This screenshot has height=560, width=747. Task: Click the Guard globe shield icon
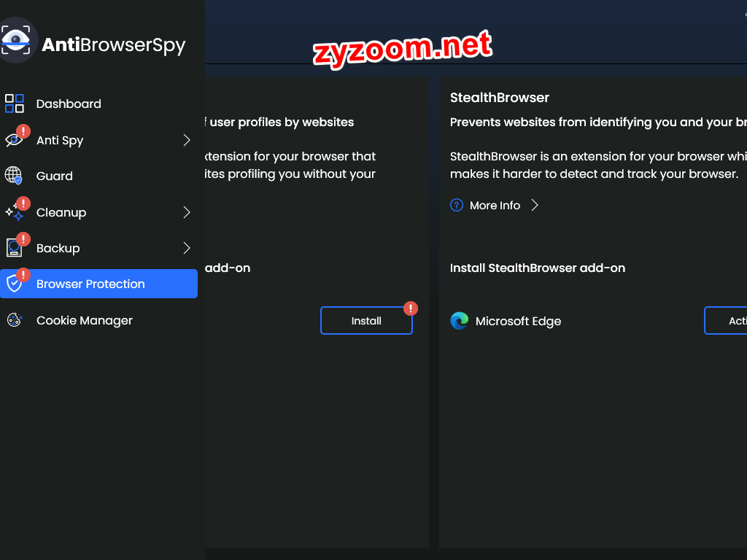(13, 176)
